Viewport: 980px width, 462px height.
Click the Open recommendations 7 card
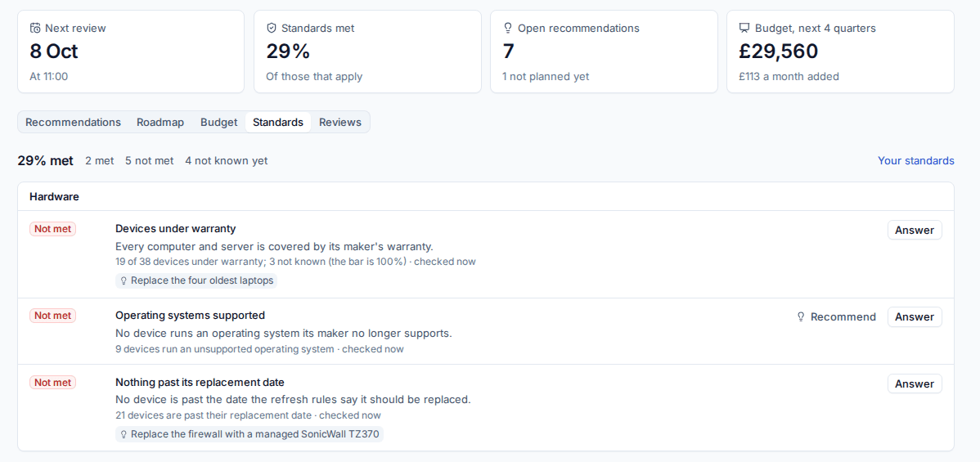point(604,52)
